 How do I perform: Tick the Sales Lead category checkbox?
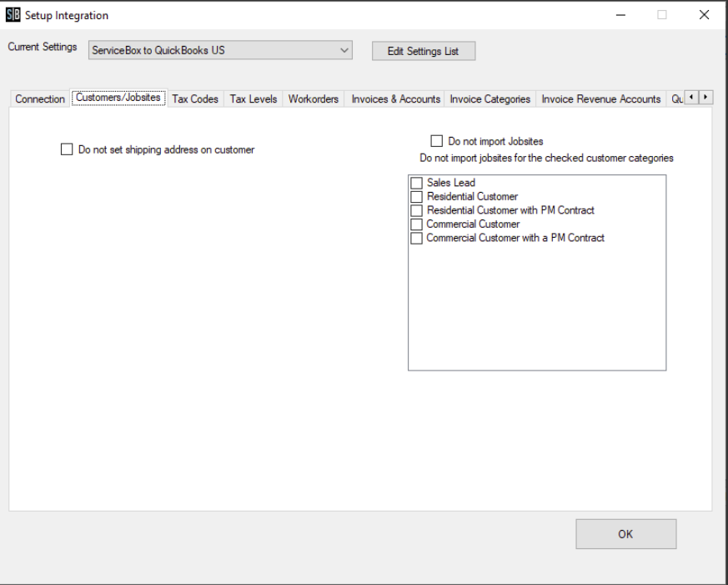coord(416,183)
